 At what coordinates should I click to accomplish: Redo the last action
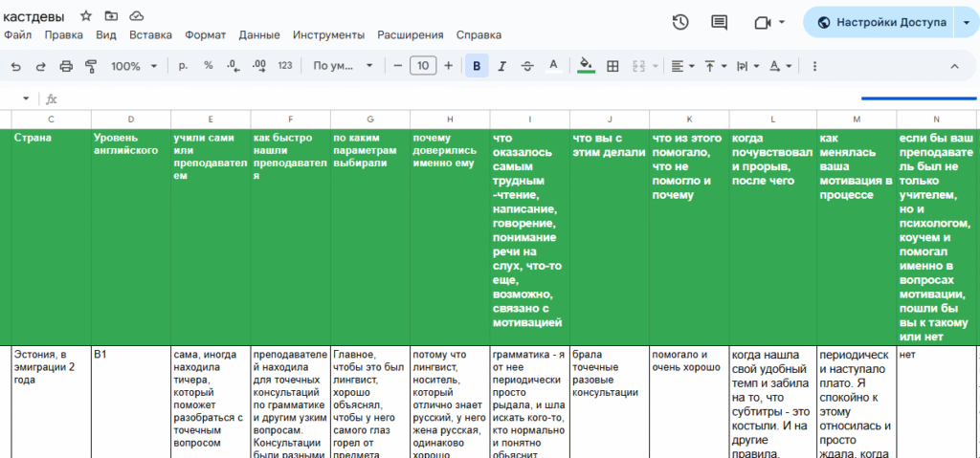40,66
